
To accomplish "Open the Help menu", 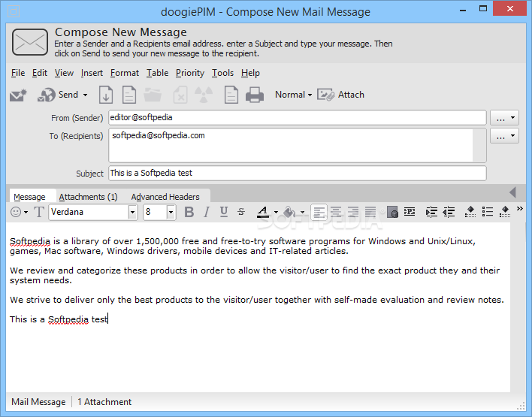I will click(x=250, y=73).
